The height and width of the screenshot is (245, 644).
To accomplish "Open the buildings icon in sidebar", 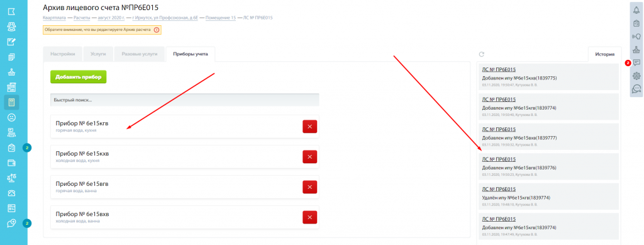I will [x=11, y=87].
